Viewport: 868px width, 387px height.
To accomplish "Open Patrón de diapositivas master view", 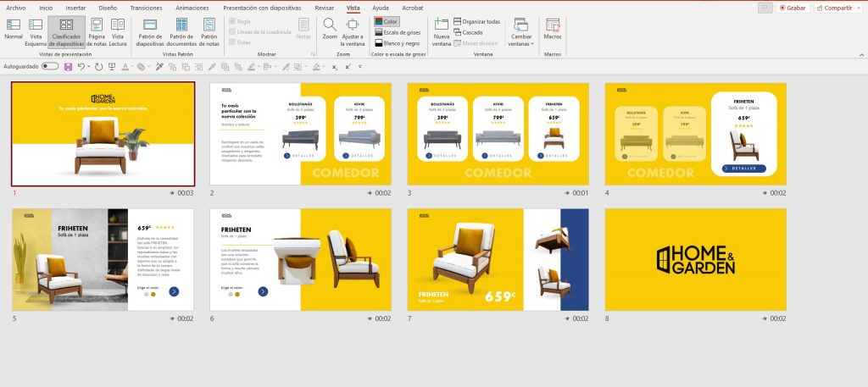I will [x=150, y=29].
